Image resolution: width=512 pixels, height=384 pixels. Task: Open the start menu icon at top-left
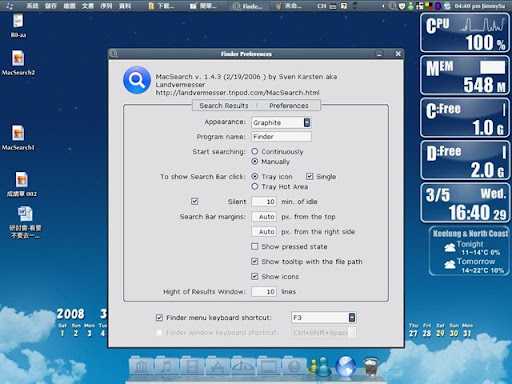10,6
